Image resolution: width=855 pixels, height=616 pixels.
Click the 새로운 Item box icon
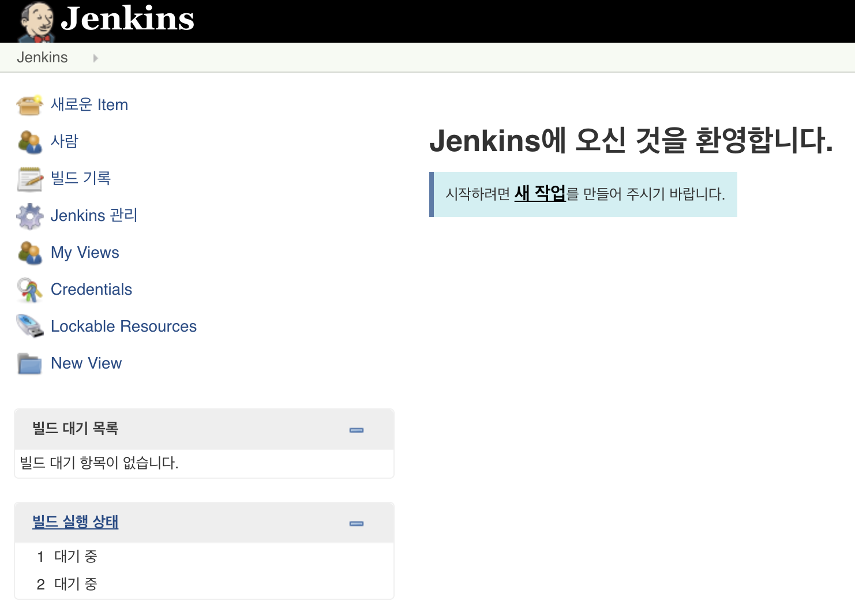pos(29,105)
